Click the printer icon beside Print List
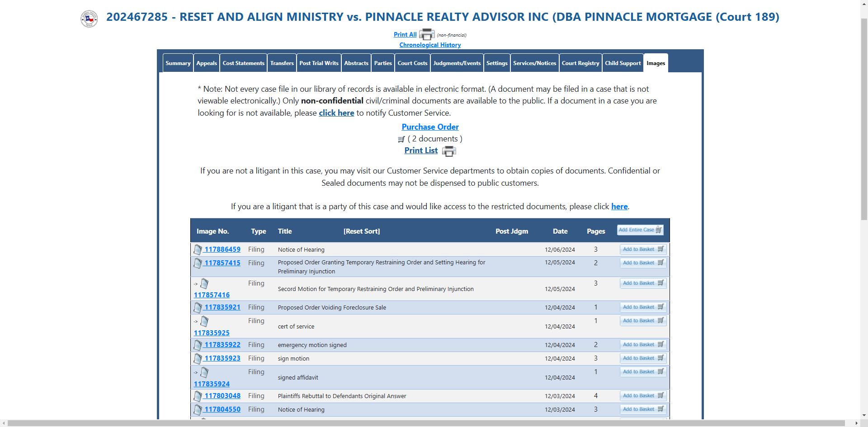The image size is (868, 427). [449, 151]
